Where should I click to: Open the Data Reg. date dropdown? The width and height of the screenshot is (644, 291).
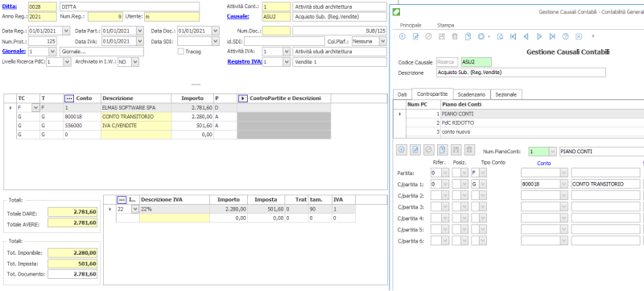coord(66,31)
